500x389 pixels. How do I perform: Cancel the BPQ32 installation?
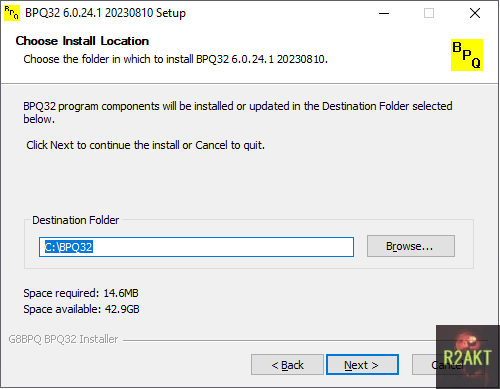point(424,365)
